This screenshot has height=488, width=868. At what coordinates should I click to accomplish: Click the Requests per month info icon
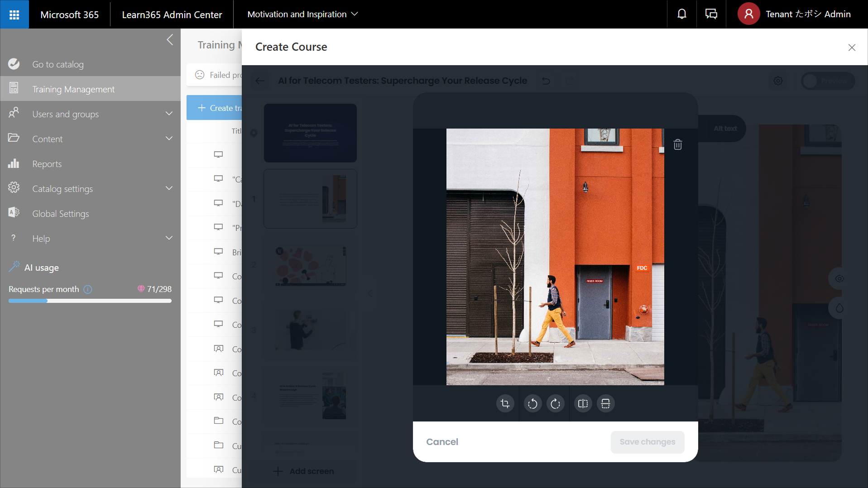(88, 289)
